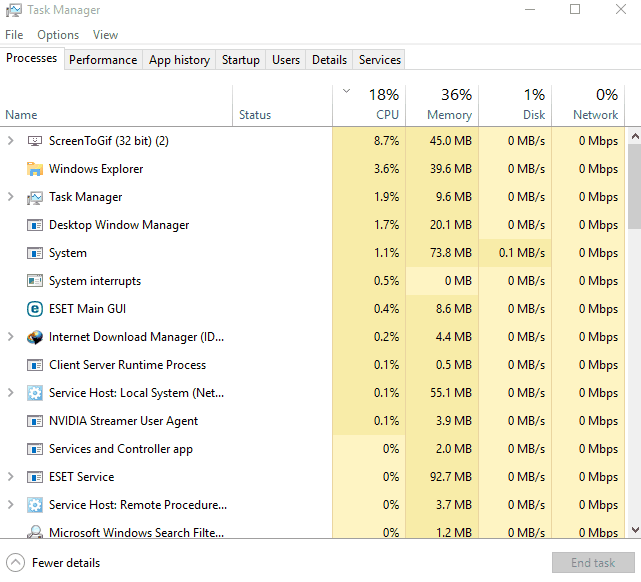The image size is (641, 582).
Task: Click the Microsoft Windows Search Filter icon
Action: [x=35, y=532]
